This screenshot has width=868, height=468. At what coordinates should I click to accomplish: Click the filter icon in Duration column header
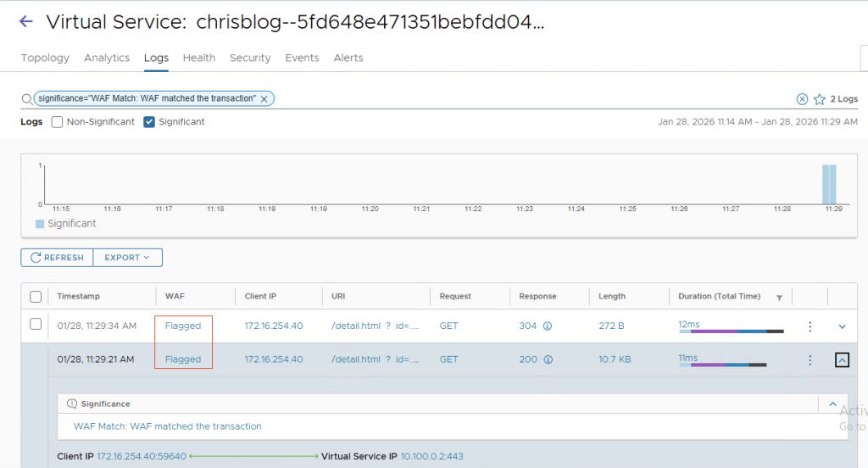779,297
